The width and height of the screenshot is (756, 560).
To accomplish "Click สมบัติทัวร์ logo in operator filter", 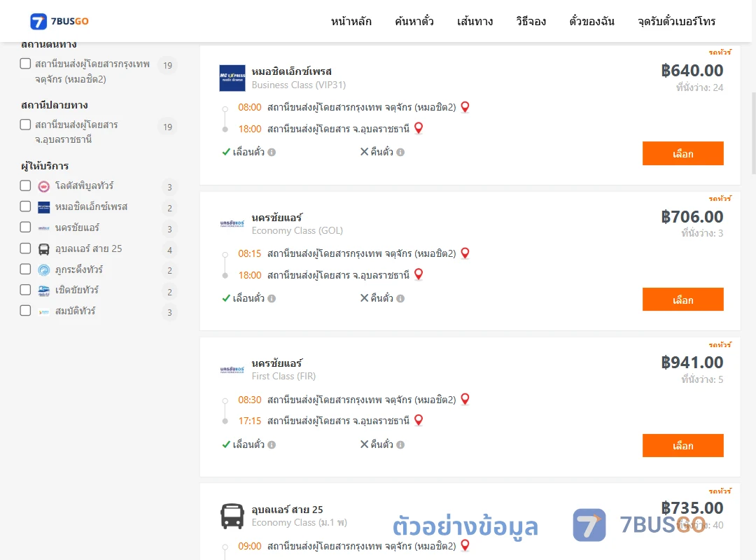I will pos(44,312).
